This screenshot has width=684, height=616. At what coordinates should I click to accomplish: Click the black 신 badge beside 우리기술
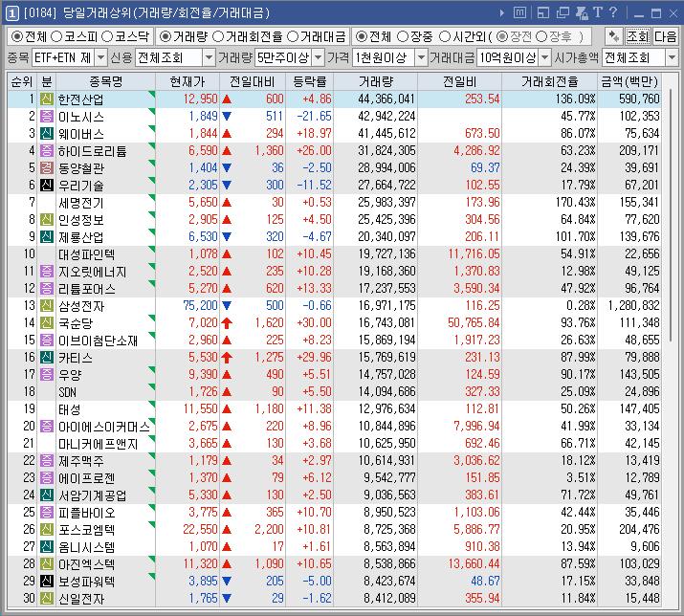point(47,185)
